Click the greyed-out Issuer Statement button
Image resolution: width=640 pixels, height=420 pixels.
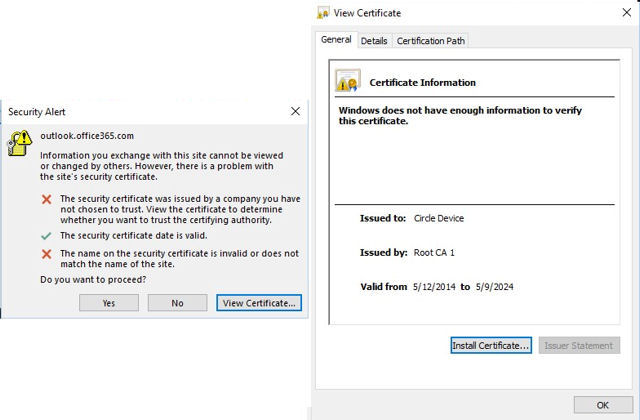579,345
